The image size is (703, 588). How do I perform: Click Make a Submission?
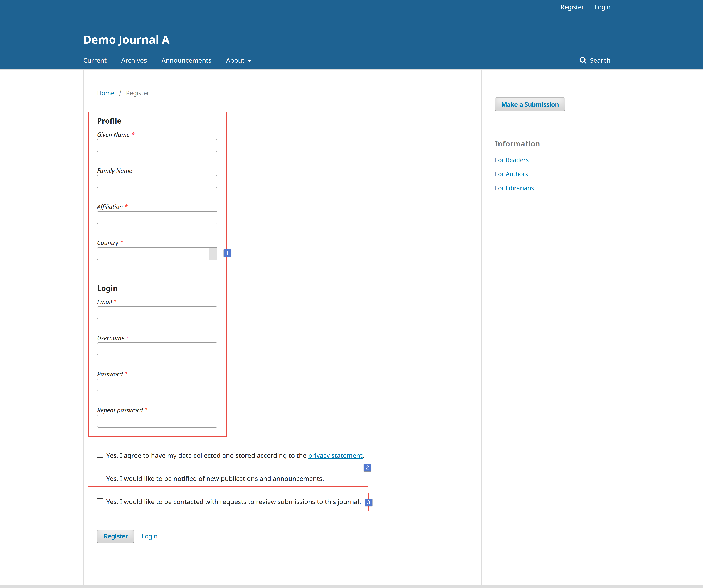click(530, 104)
